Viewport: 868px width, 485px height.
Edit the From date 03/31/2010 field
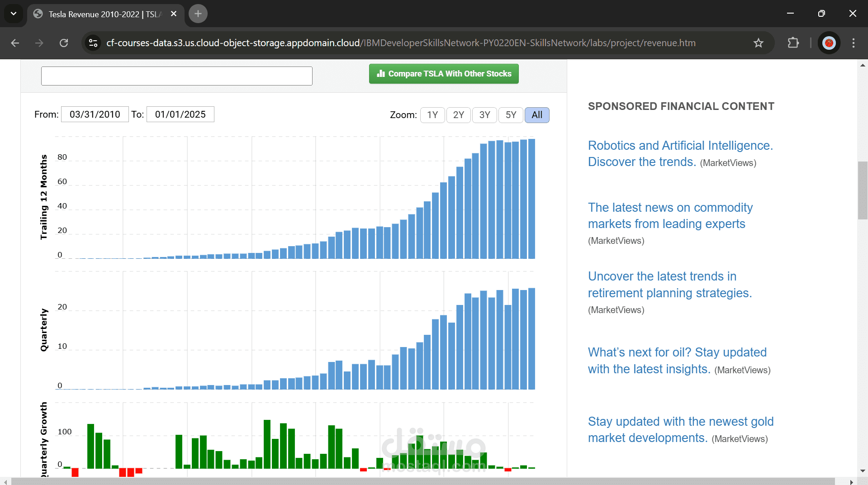(x=95, y=114)
